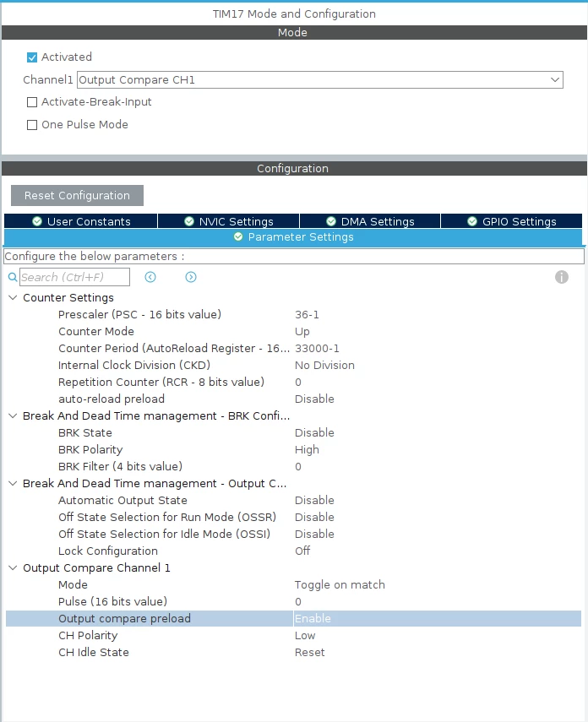Change the auto-reload preload Disable value

click(315, 399)
